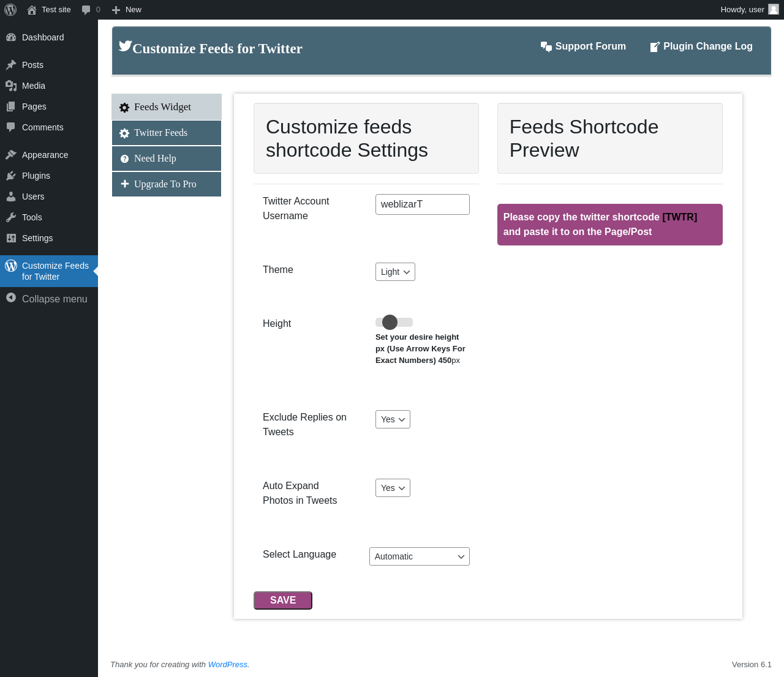The width and height of the screenshot is (784, 677).
Task: Click the Twitter bird logo in header
Action: [x=125, y=46]
